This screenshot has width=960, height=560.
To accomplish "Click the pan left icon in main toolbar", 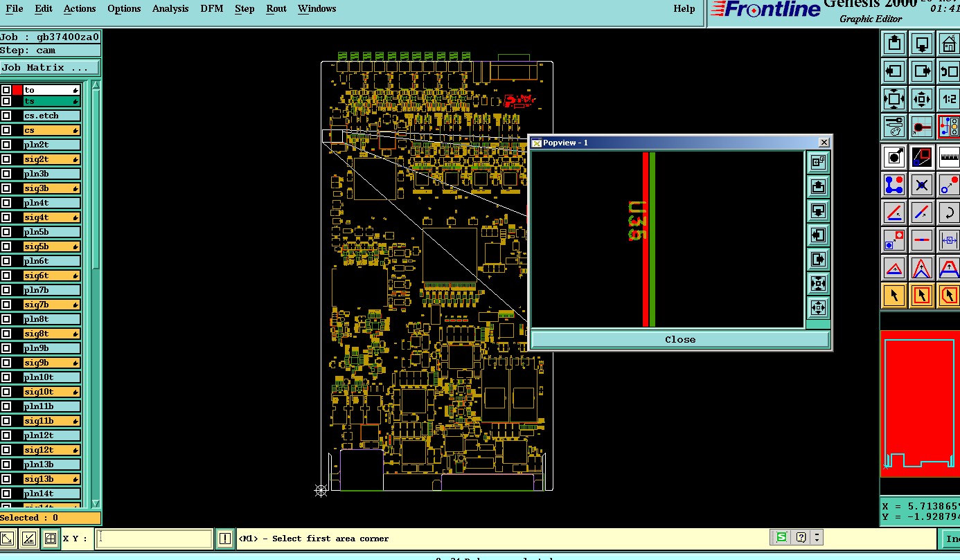I will tap(894, 71).
